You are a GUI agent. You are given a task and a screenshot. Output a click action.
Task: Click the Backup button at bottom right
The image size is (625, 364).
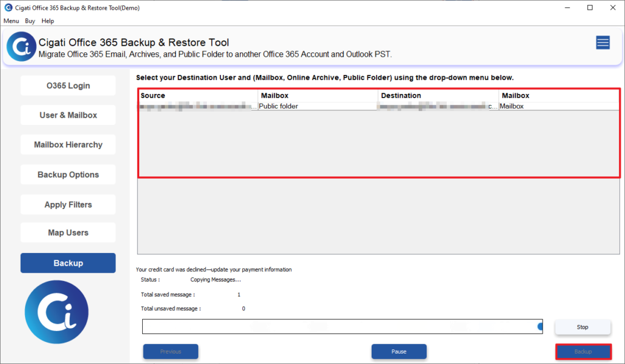pyautogui.click(x=583, y=352)
